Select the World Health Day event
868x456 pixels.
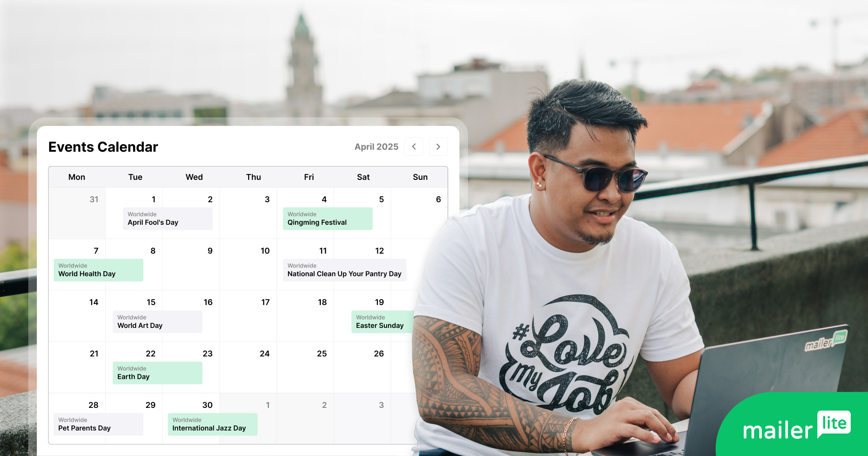[x=98, y=270]
